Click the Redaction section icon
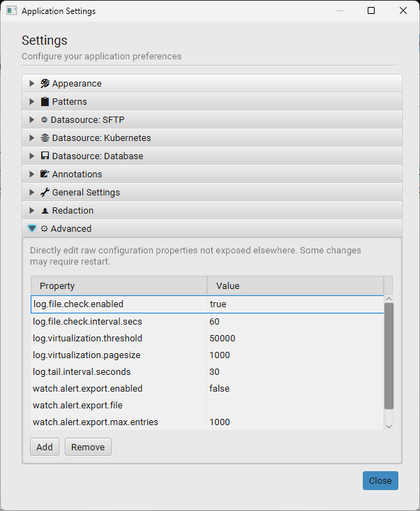The height and width of the screenshot is (511, 420). tap(45, 211)
